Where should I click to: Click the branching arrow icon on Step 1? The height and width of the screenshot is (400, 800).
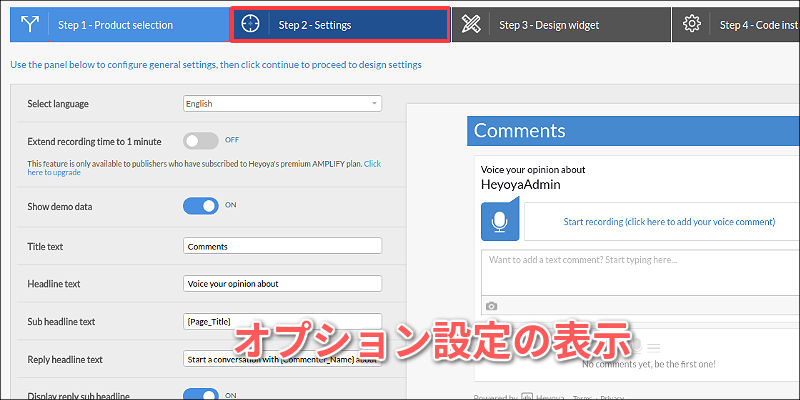pos(30,24)
